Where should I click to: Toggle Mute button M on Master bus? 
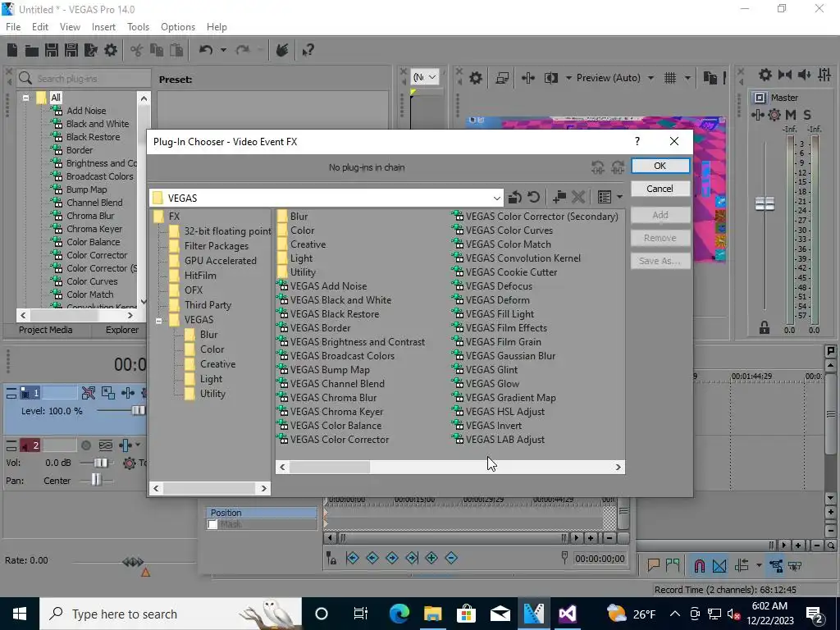[791, 115]
